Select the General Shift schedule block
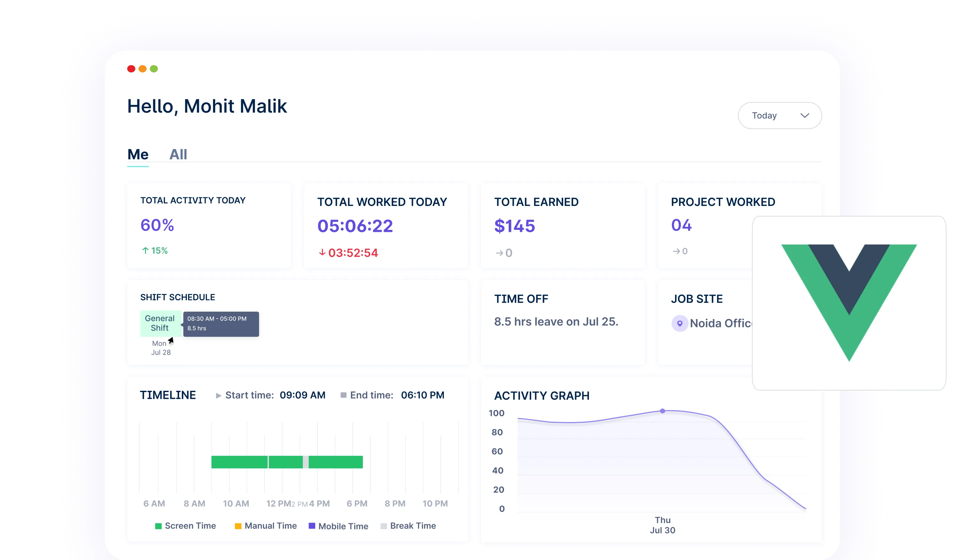The height and width of the screenshot is (560, 958). 160,323
